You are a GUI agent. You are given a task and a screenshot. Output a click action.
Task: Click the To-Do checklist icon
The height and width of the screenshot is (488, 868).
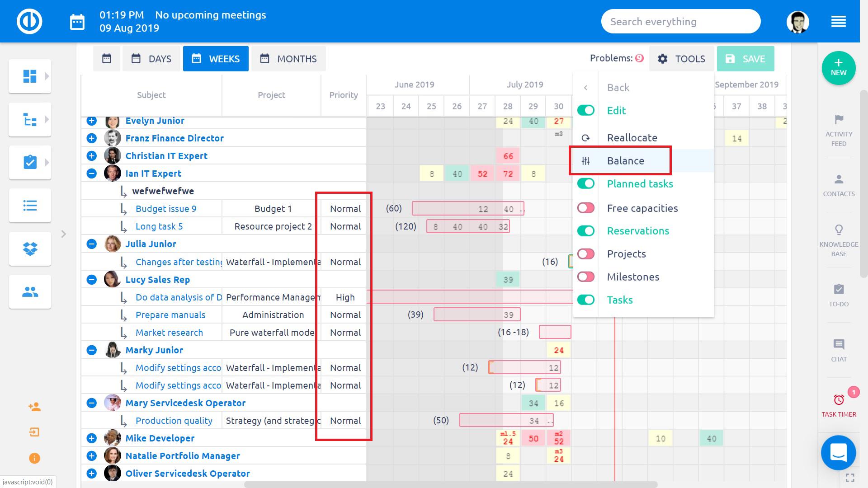tap(839, 289)
